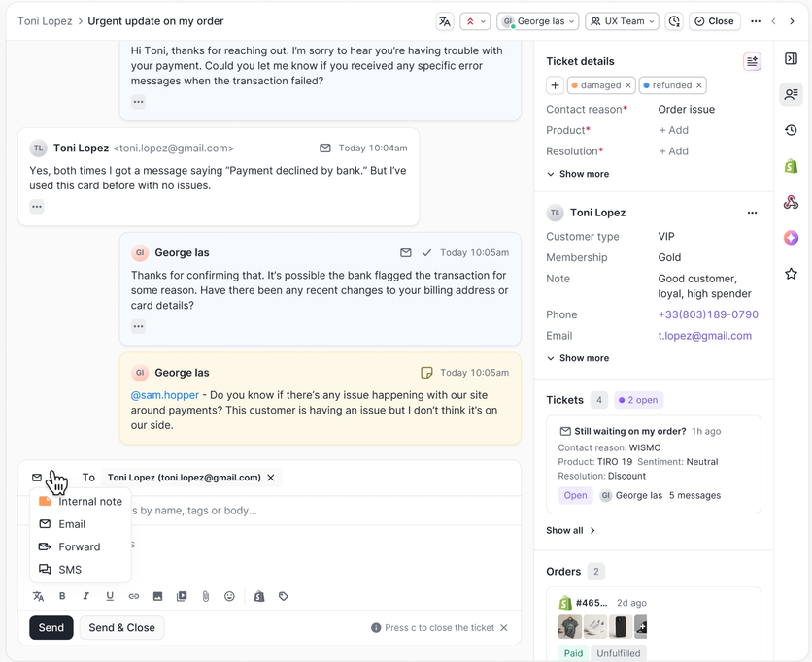The image size is (812, 662).
Task: Expand ellipsis in first George Ias message
Action: pyautogui.click(x=138, y=102)
